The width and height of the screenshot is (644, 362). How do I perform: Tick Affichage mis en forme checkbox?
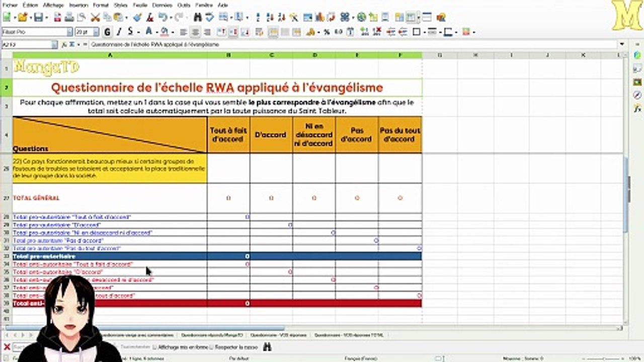pyautogui.click(x=154, y=347)
